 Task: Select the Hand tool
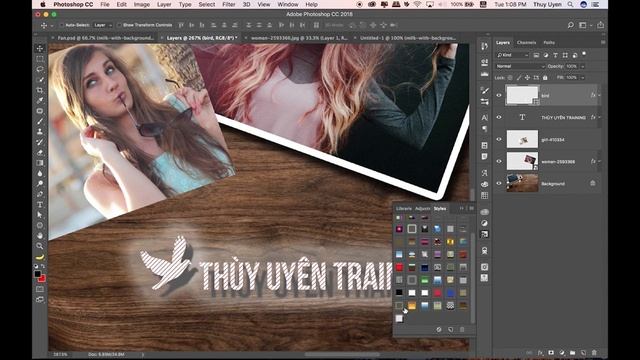(x=40, y=236)
